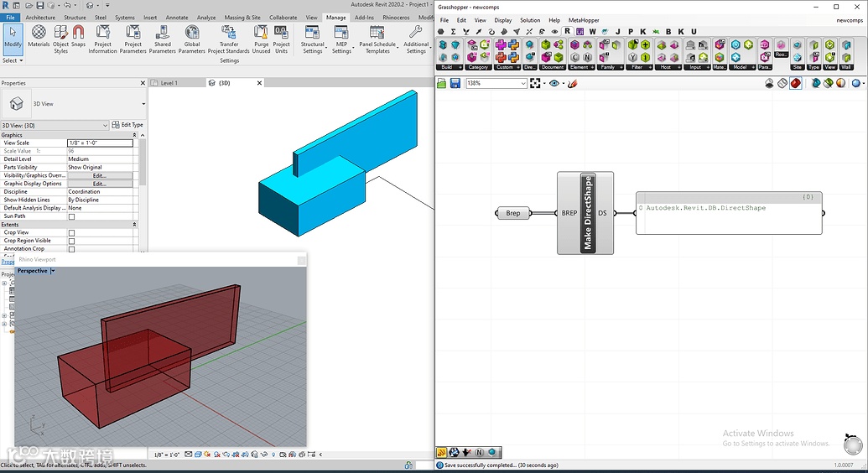This screenshot has height=473, width=868.
Task: Click the 1/8" = 1'-0" scale in the view control bar
Action: [x=167, y=455]
